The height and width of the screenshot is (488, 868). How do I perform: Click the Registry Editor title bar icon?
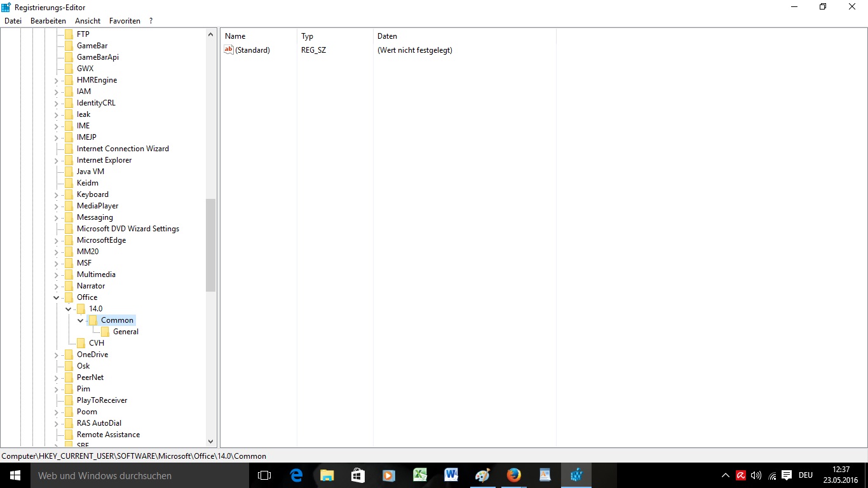click(x=6, y=6)
